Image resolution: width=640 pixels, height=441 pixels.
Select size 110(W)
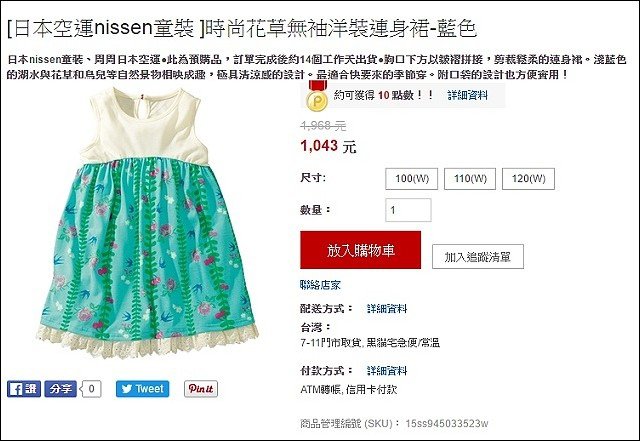470,179
